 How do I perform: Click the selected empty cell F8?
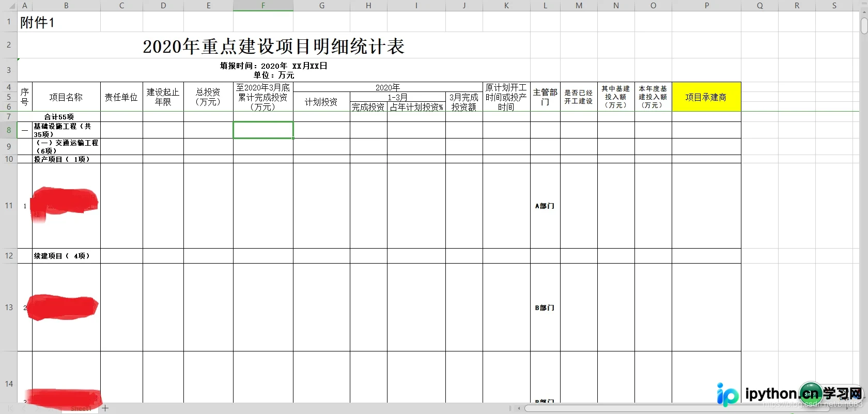pyautogui.click(x=263, y=130)
